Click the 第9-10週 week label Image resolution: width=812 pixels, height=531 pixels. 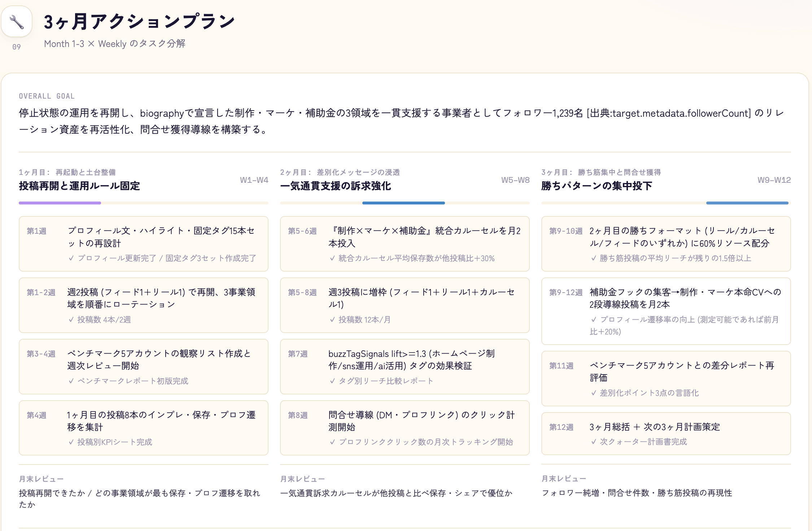pyautogui.click(x=566, y=231)
